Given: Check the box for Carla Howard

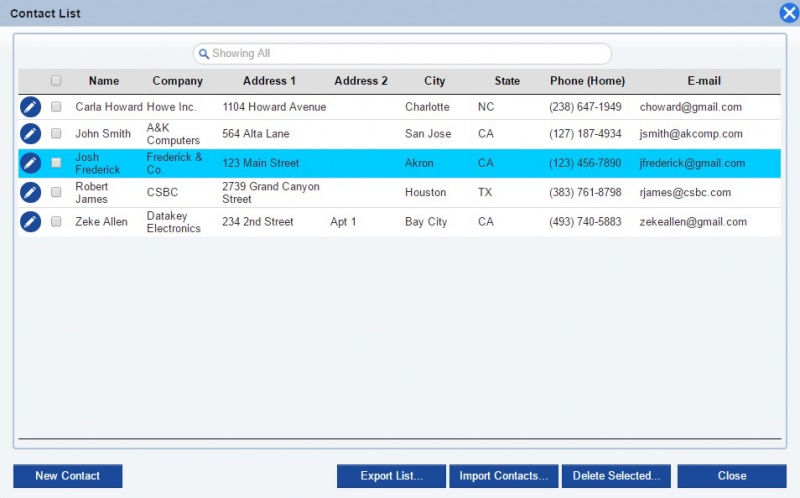Looking at the screenshot, I should [x=56, y=107].
